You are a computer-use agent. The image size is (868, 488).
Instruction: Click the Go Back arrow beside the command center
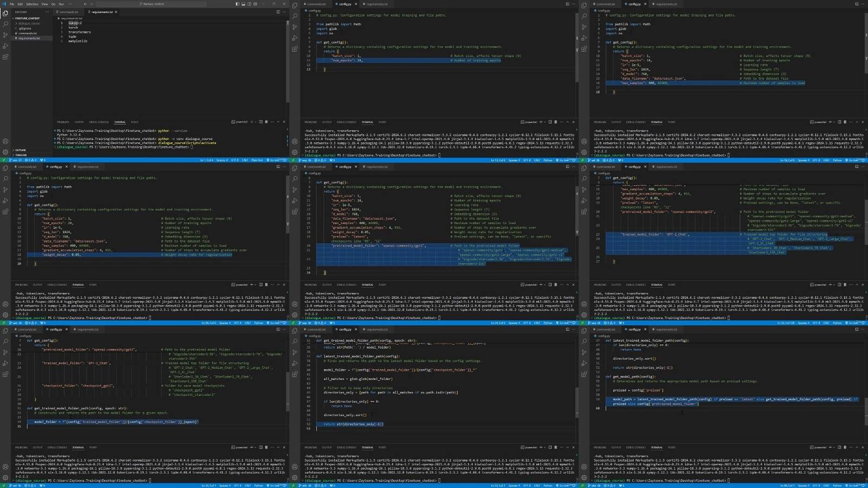pos(85,4)
